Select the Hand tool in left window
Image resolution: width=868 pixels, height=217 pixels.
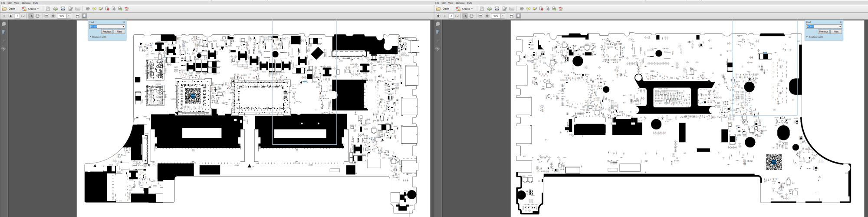point(38,16)
